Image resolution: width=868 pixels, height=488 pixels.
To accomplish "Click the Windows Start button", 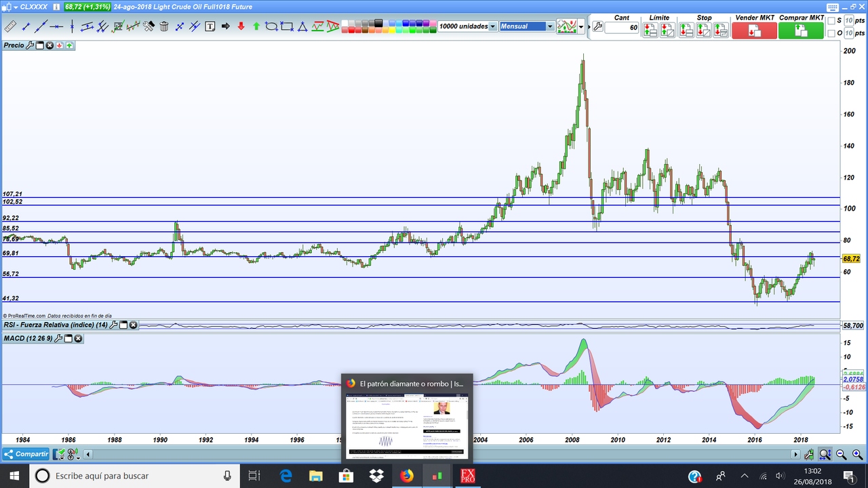I will pos(14,476).
